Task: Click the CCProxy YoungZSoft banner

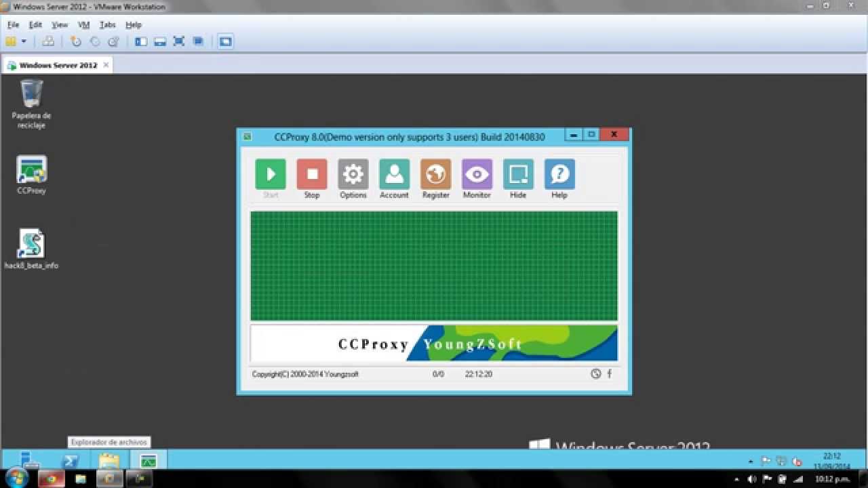Action: (434, 344)
